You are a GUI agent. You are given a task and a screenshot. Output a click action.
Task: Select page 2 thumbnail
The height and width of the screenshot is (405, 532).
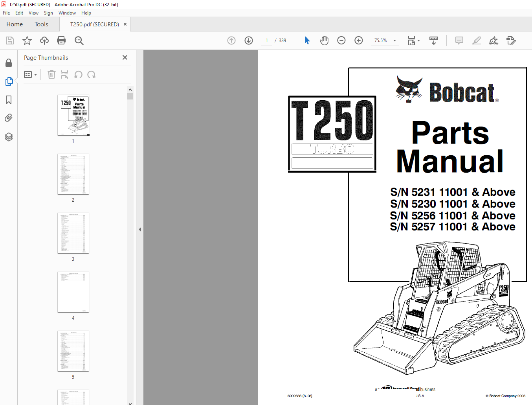tap(73, 174)
